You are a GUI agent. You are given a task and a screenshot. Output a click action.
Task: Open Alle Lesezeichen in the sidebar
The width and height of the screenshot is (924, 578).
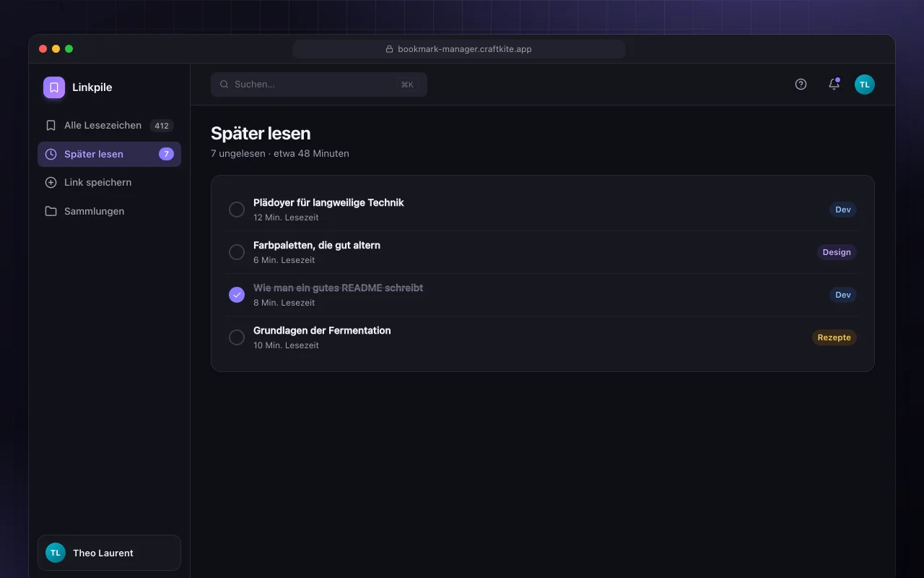[x=109, y=126]
